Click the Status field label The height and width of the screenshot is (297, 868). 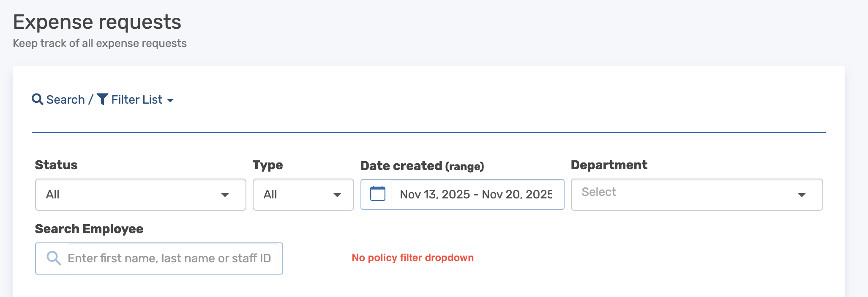point(56,165)
